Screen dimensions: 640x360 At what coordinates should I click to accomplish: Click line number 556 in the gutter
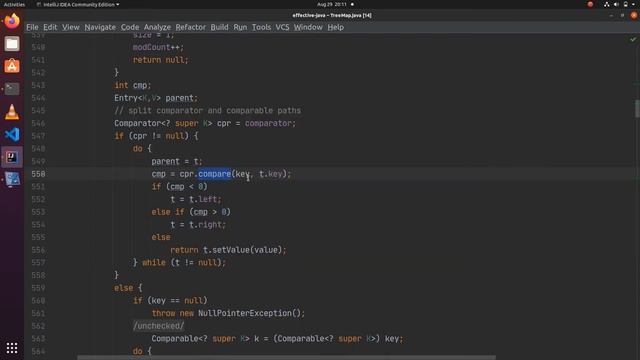coord(38,250)
